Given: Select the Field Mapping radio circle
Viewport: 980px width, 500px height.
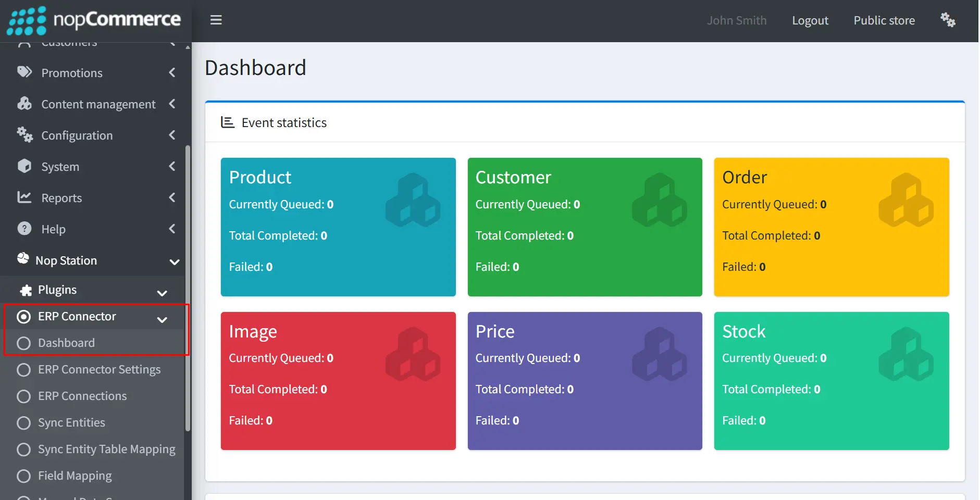Looking at the screenshot, I should pos(23,476).
